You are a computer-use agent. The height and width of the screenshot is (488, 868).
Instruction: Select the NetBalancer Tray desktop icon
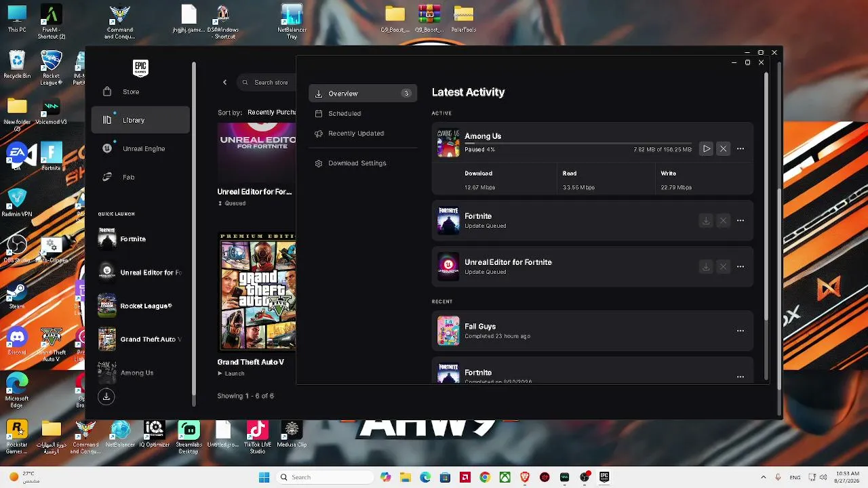pos(292,22)
